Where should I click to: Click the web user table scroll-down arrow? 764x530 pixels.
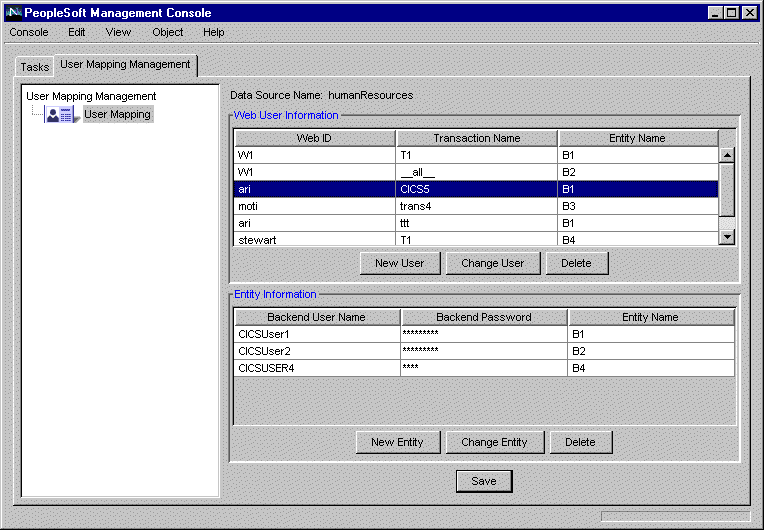click(x=727, y=237)
